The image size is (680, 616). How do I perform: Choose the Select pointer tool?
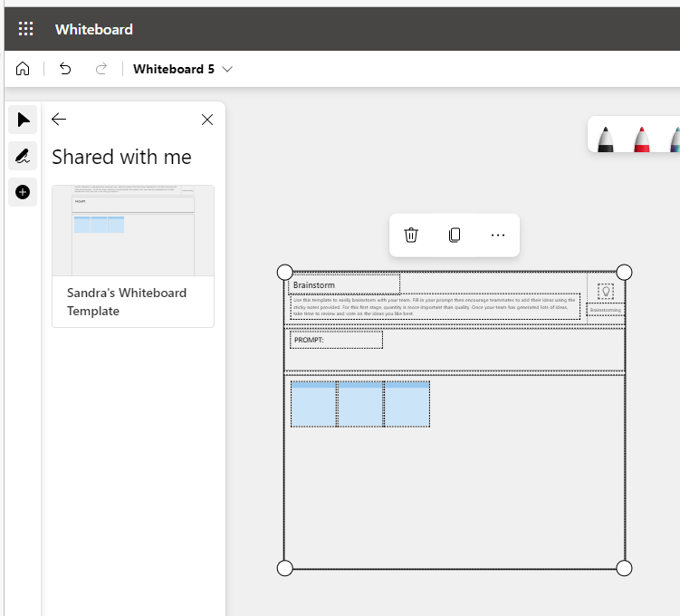coord(24,120)
